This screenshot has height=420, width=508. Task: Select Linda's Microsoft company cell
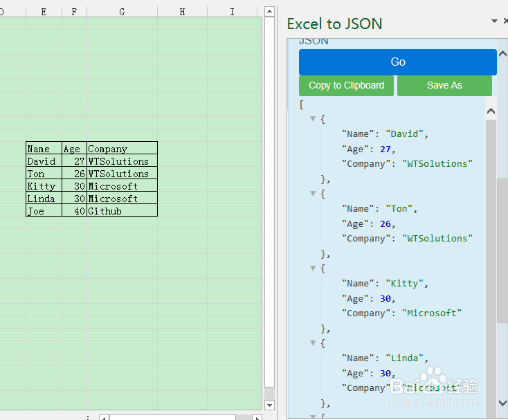click(x=122, y=198)
